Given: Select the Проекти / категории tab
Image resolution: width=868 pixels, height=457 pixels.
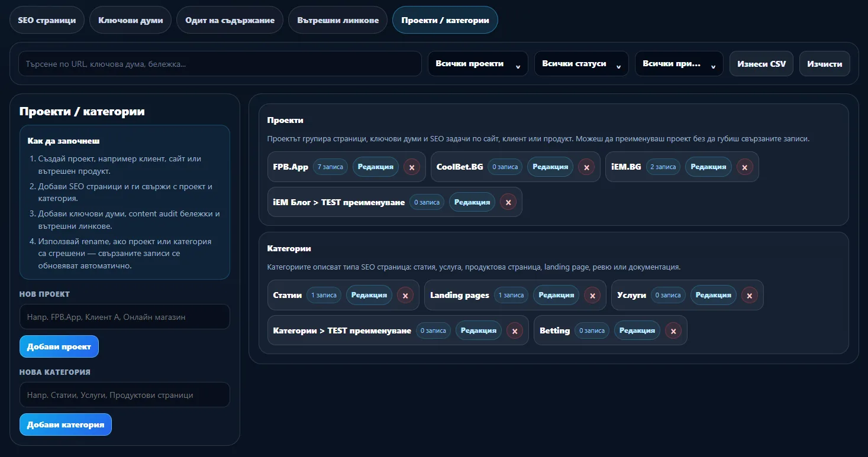Looking at the screenshot, I should pyautogui.click(x=445, y=20).
